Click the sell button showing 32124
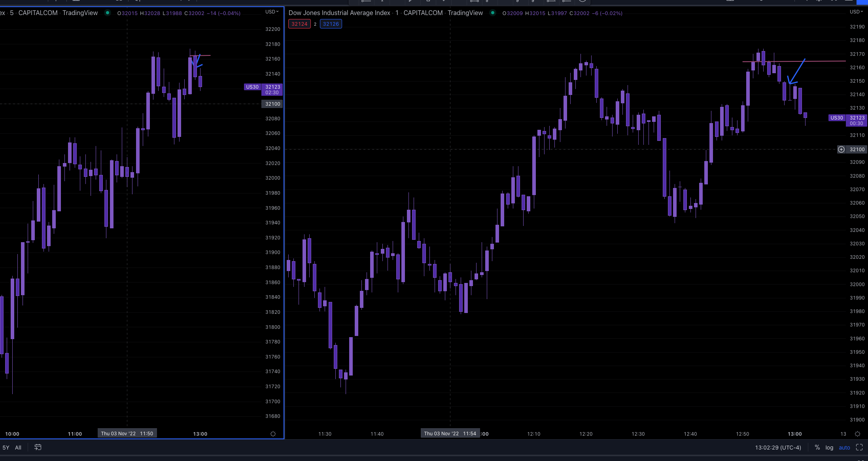The width and height of the screenshot is (868, 461). (299, 24)
